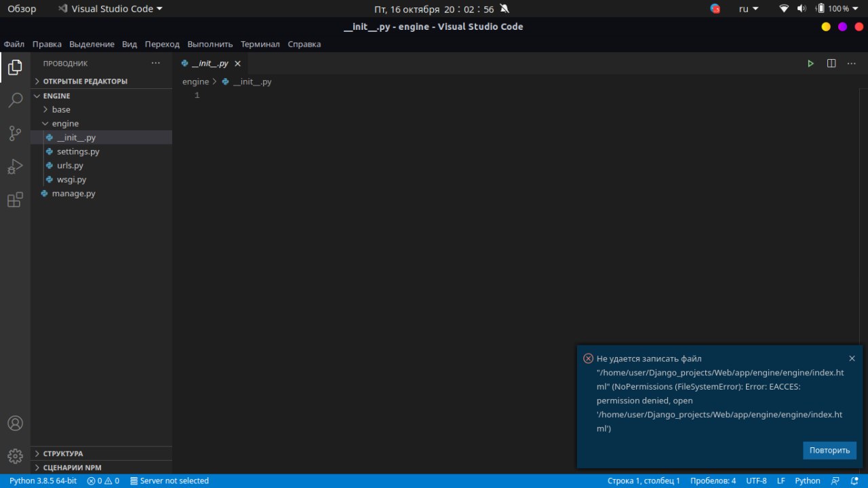Click the red tray app icon
The image size is (868, 488).
(x=715, y=9)
